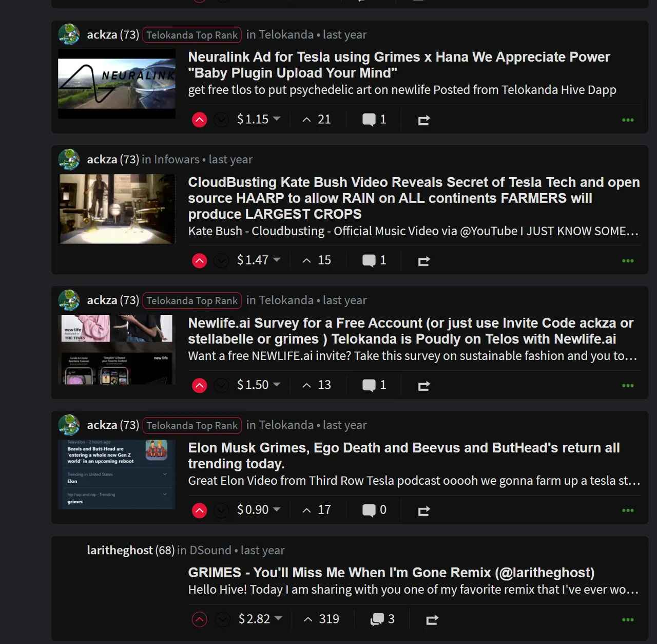The width and height of the screenshot is (657, 644).
Task: Open more options on Neuralink Ad post
Action: click(x=628, y=120)
